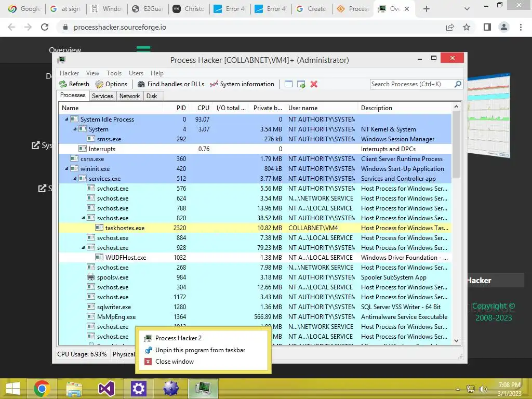Open Options in Process Hacker toolbar
532x399 pixels.
pyautogui.click(x=111, y=84)
